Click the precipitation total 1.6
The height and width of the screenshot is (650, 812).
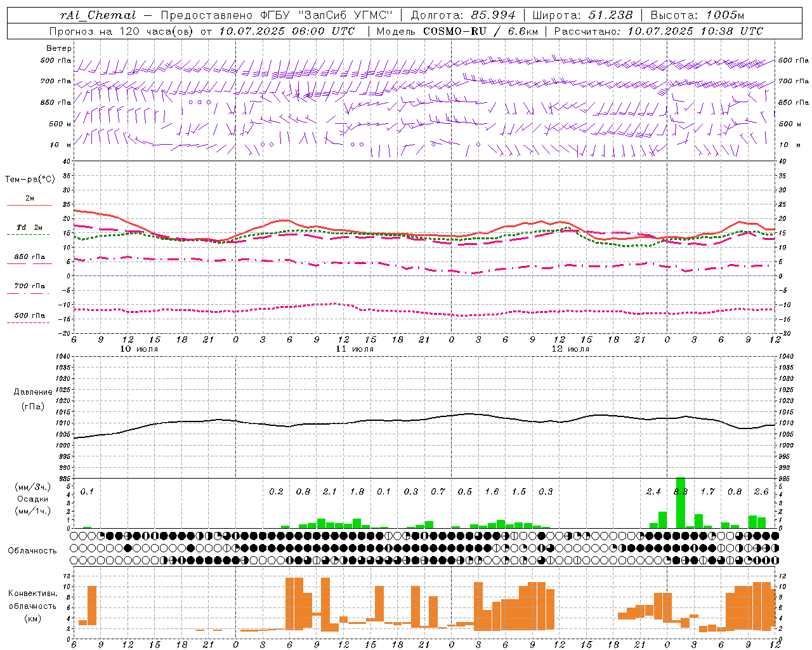492,491
